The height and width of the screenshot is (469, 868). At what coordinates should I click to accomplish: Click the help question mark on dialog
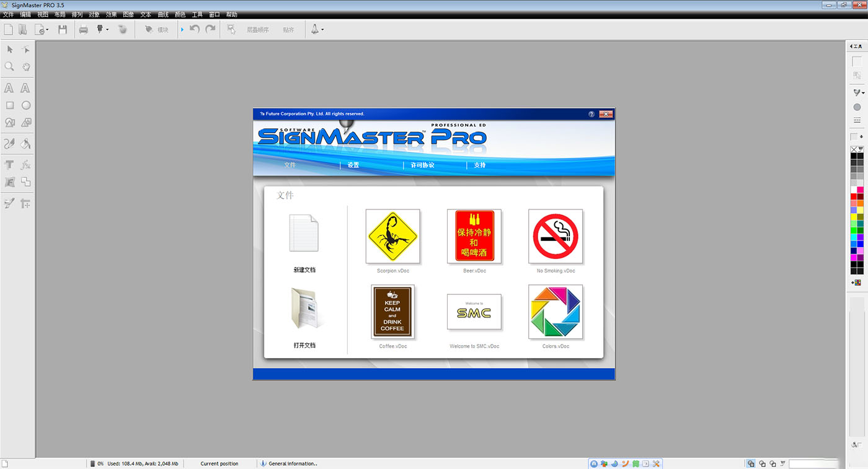[591, 114]
